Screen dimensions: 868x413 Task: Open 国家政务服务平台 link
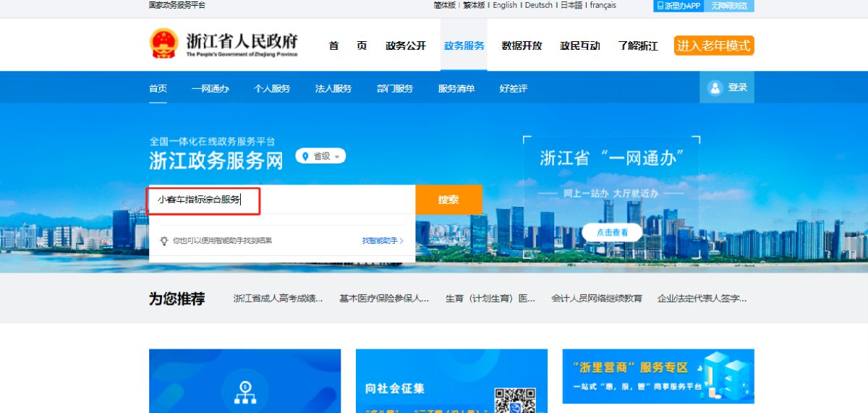(177, 5)
